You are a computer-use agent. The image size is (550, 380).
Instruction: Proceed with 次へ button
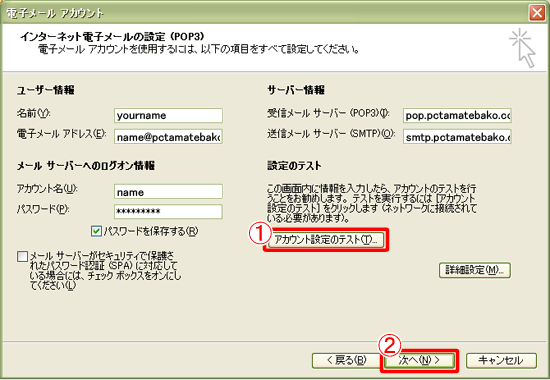tap(419, 360)
